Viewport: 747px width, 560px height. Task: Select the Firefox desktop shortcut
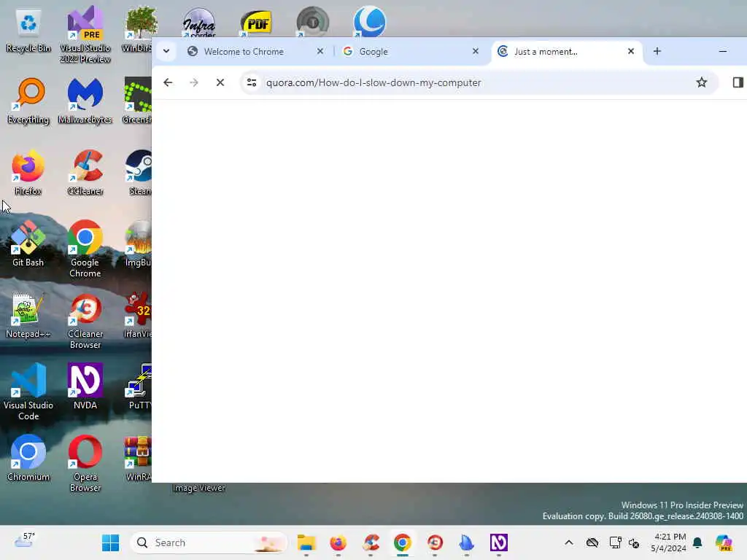[x=28, y=172]
